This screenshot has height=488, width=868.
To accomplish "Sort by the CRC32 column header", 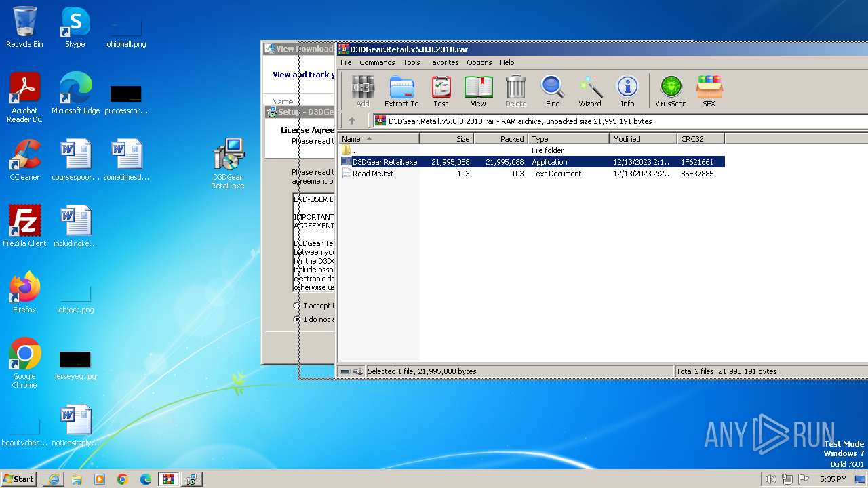I will pyautogui.click(x=701, y=139).
